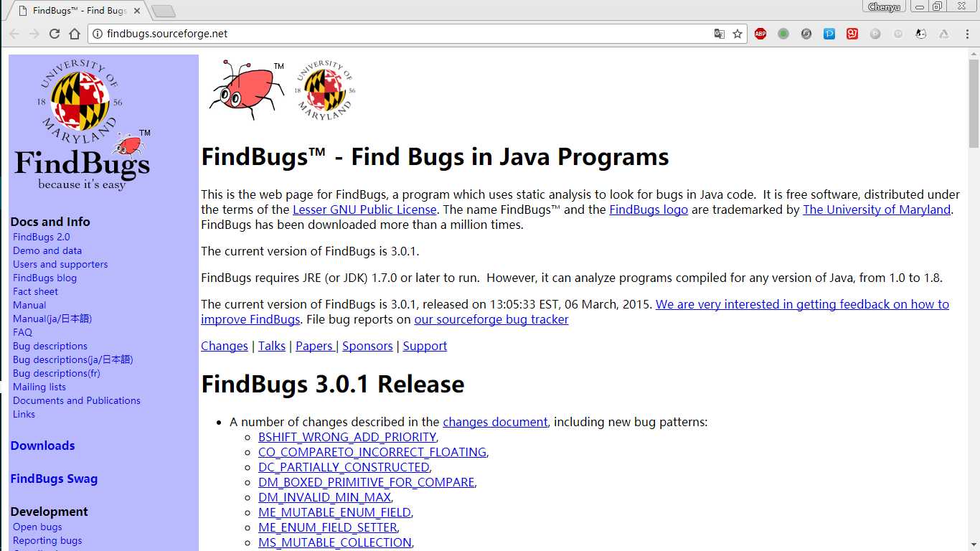Bookmark this page with the star

(738, 34)
